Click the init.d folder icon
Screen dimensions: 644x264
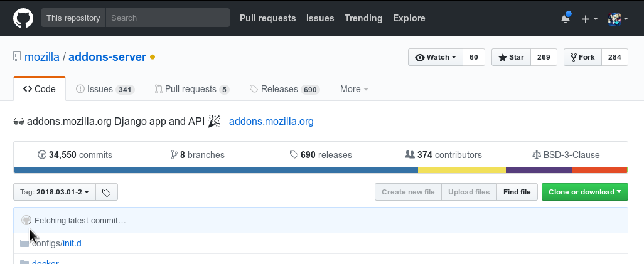tap(24, 243)
